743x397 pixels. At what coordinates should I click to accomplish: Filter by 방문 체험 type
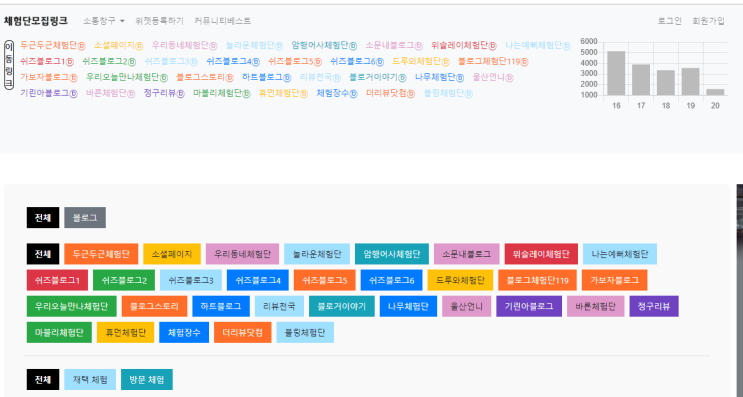pyautogui.click(x=147, y=379)
